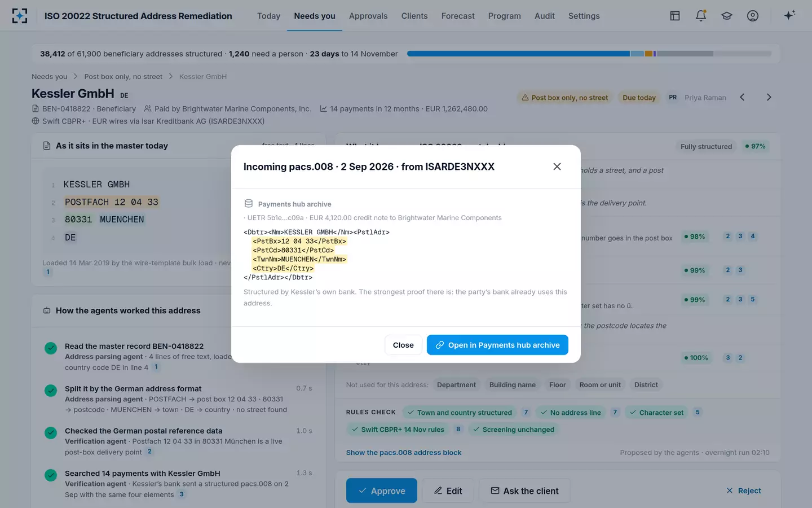Click 'Show the pacs.008 address block' link

[404, 452]
